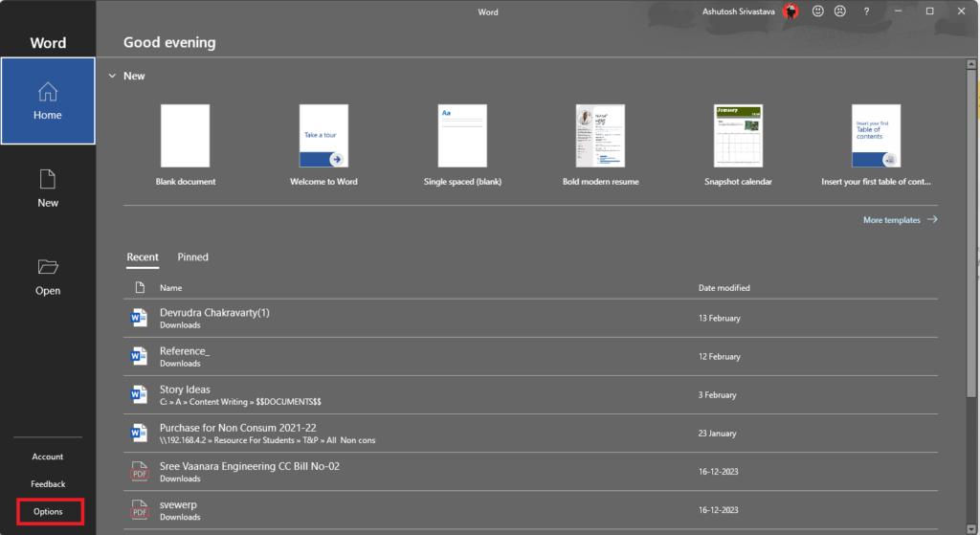Open Options in the sidebar
This screenshot has height=535, width=980.
(x=49, y=512)
